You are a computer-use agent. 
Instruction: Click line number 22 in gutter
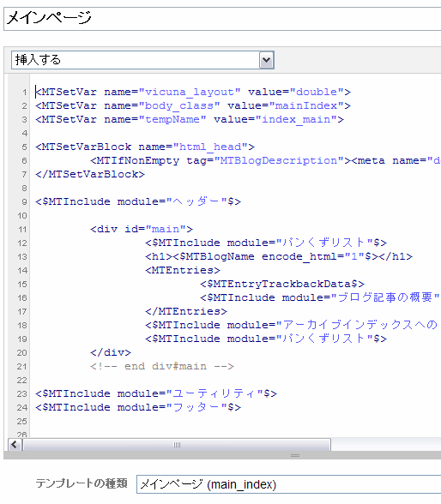(x=22, y=381)
